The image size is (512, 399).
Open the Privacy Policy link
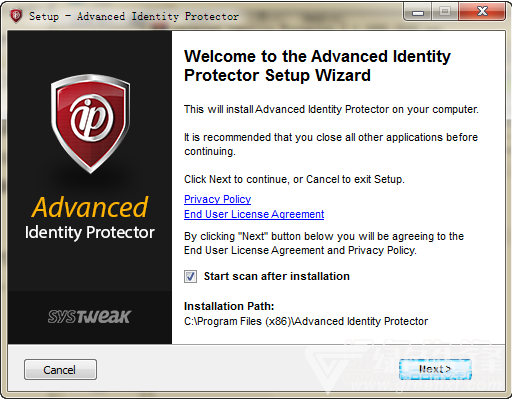[217, 199]
